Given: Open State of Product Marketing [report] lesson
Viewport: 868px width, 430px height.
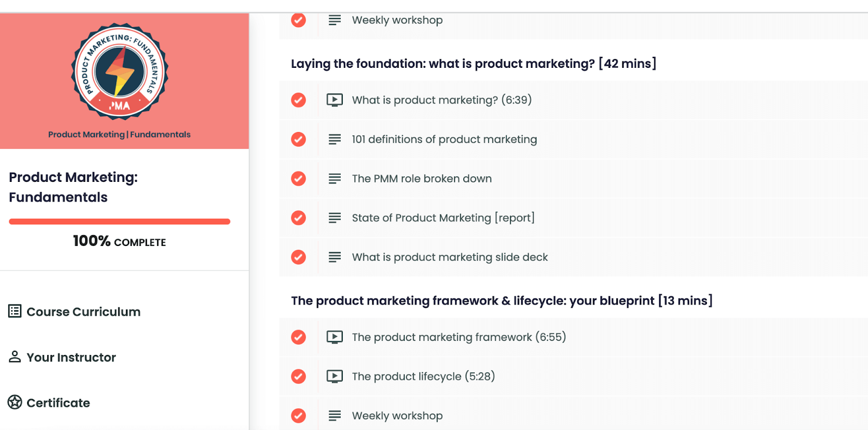Looking at the screenshot, I should point(443,218).
